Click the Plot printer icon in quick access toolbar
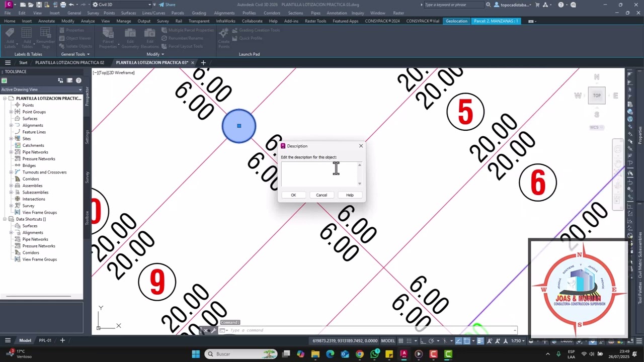This screenshot has width=644, height=362. [x=63, y=5]
